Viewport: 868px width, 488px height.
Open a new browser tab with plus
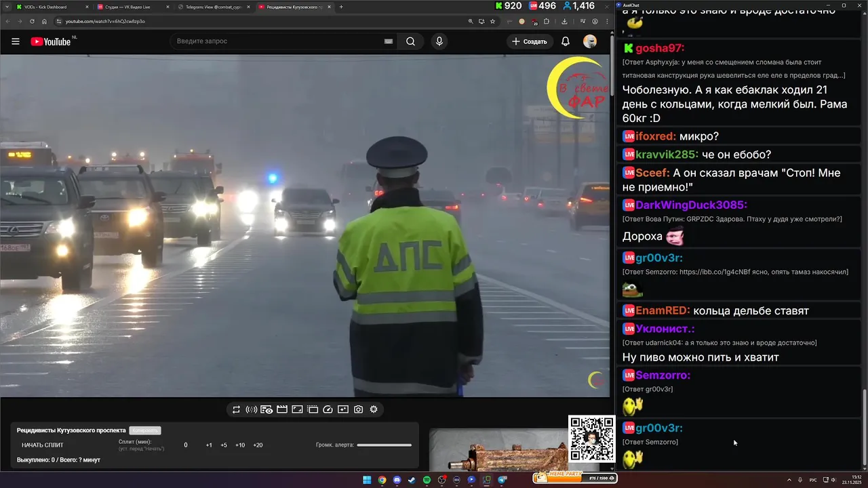pos(341,7)
